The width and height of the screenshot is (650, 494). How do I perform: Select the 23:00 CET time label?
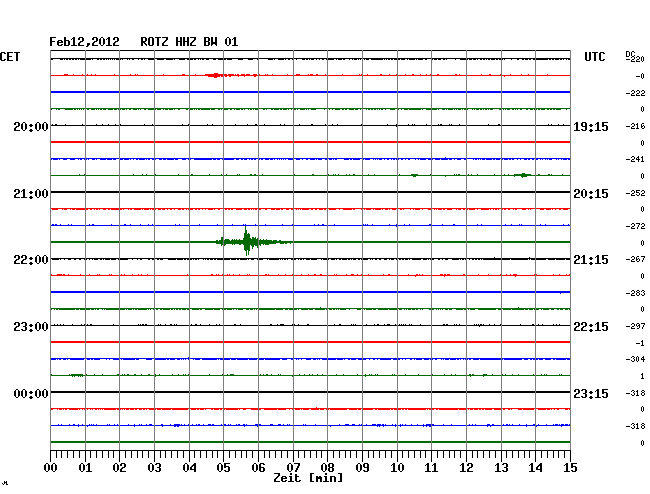[31, 327]
